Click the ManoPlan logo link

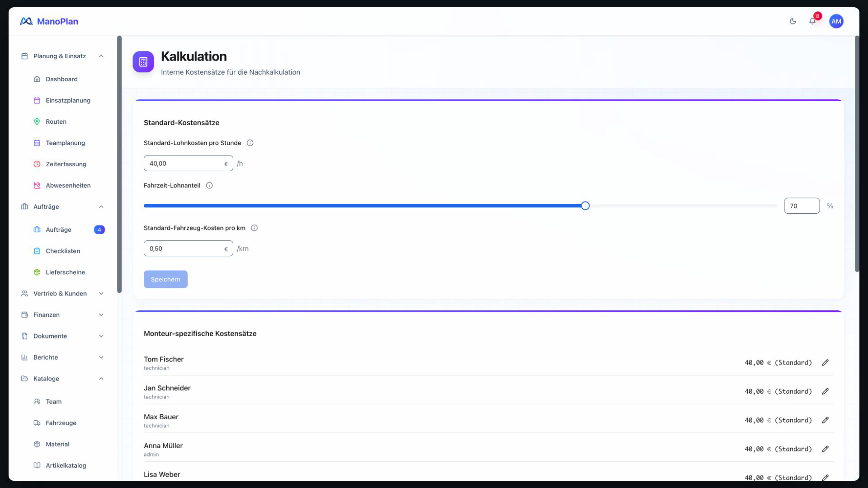(x=49, y=21)
